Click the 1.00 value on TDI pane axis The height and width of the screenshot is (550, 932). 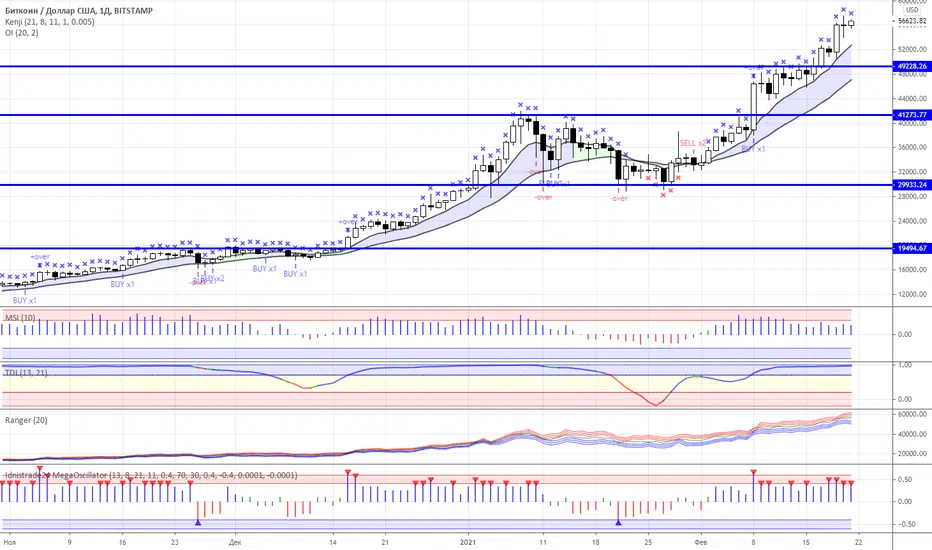(905, 365)
